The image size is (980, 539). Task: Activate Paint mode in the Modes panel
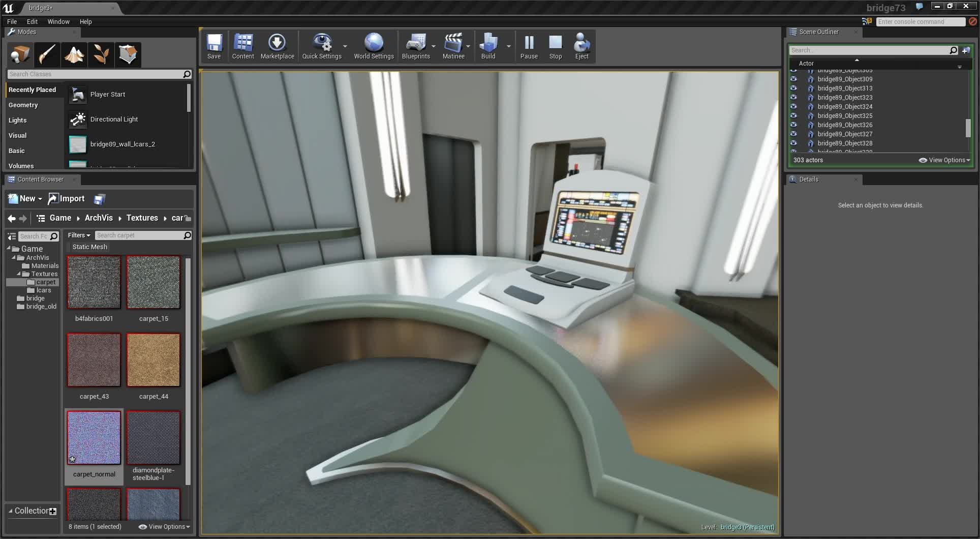[x=47, y=54]
